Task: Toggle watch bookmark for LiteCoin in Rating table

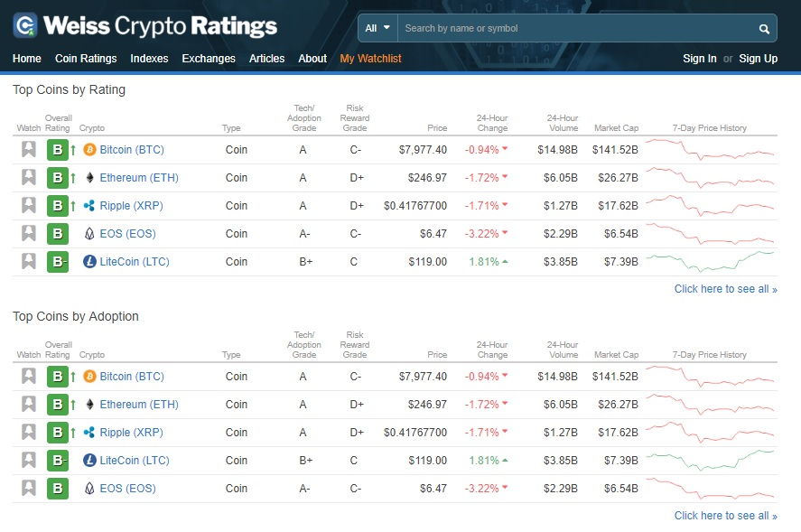Action: pyautogui.click(x=29, y=261)
